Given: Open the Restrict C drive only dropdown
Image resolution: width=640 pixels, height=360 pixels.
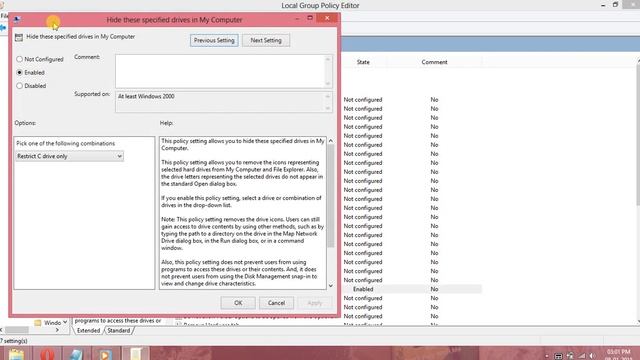Looking at the screenshot, I should [x=69, y=156].
